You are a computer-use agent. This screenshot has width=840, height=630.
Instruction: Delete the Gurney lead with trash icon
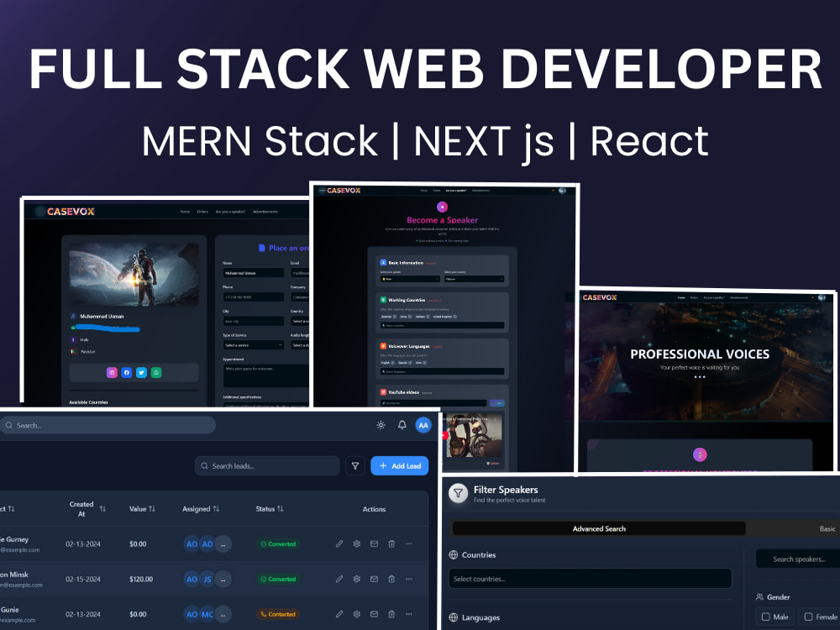(x=391, y=543)
